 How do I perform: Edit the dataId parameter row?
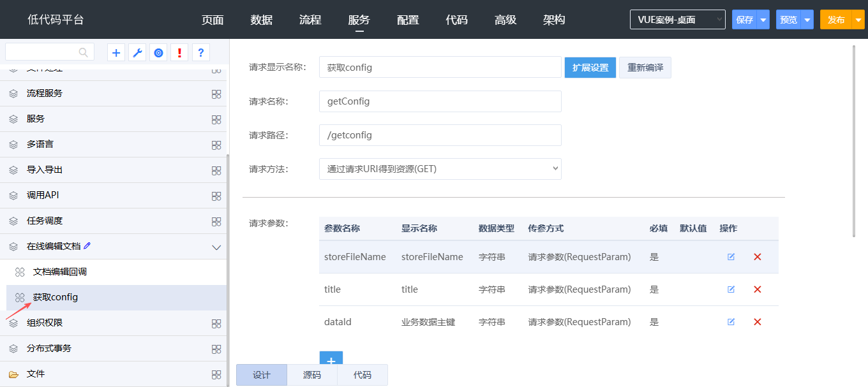(x=731, y=322)
